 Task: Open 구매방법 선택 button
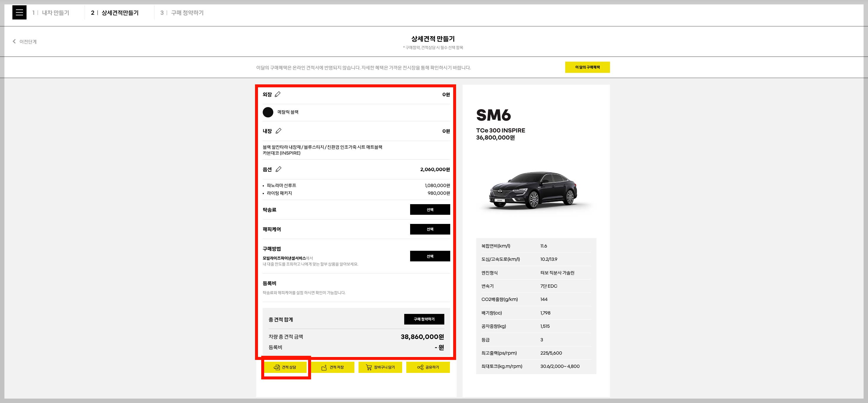click(x=430, y=256)
